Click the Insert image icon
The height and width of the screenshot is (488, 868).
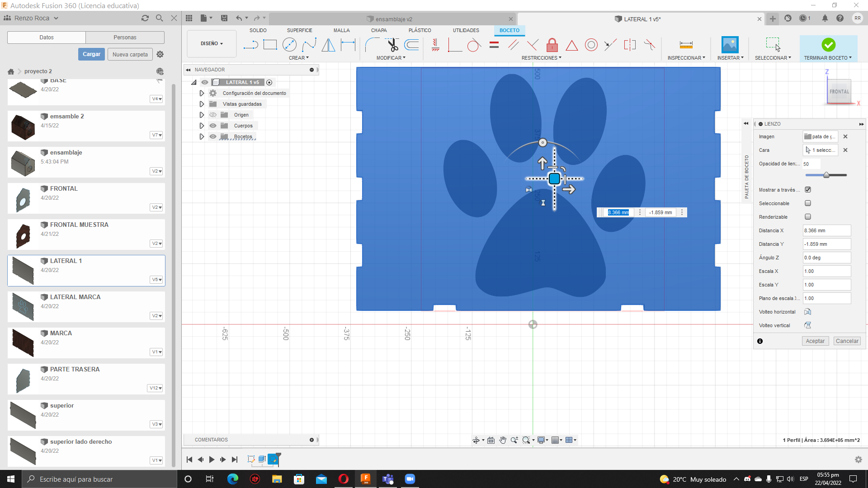730,45
